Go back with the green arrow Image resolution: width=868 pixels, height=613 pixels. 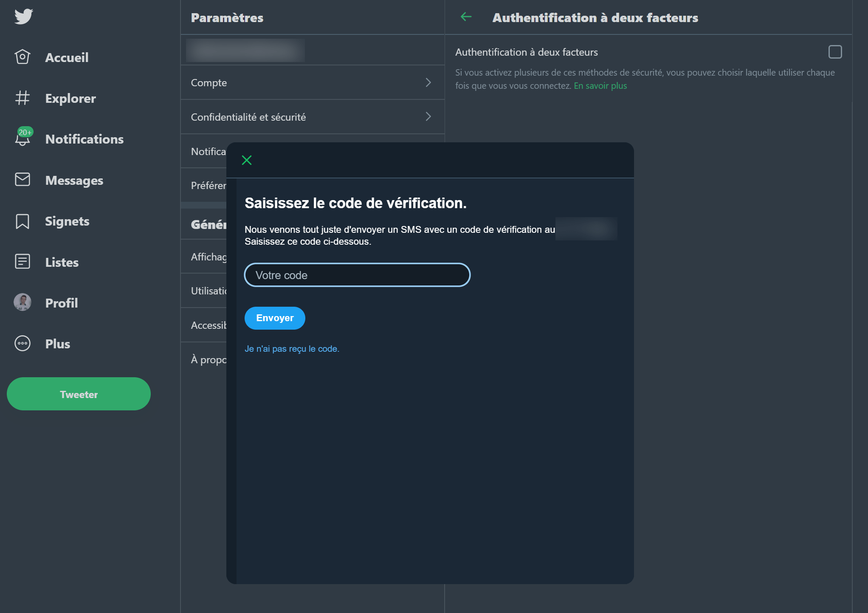point(466,17)
